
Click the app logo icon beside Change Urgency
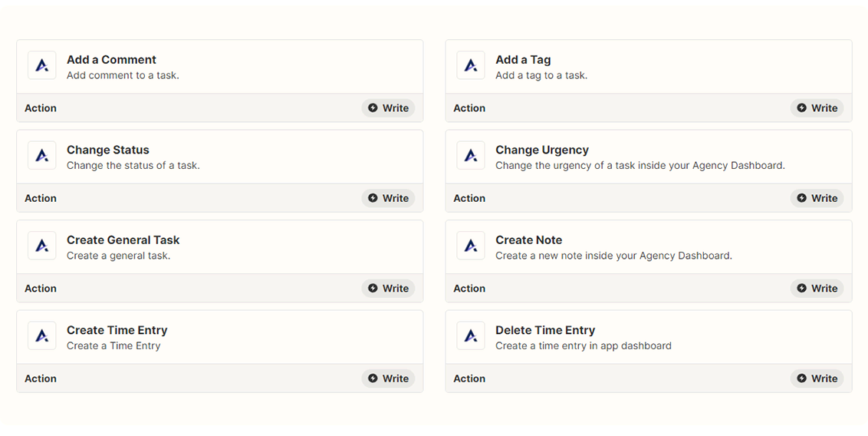[471, 156]
